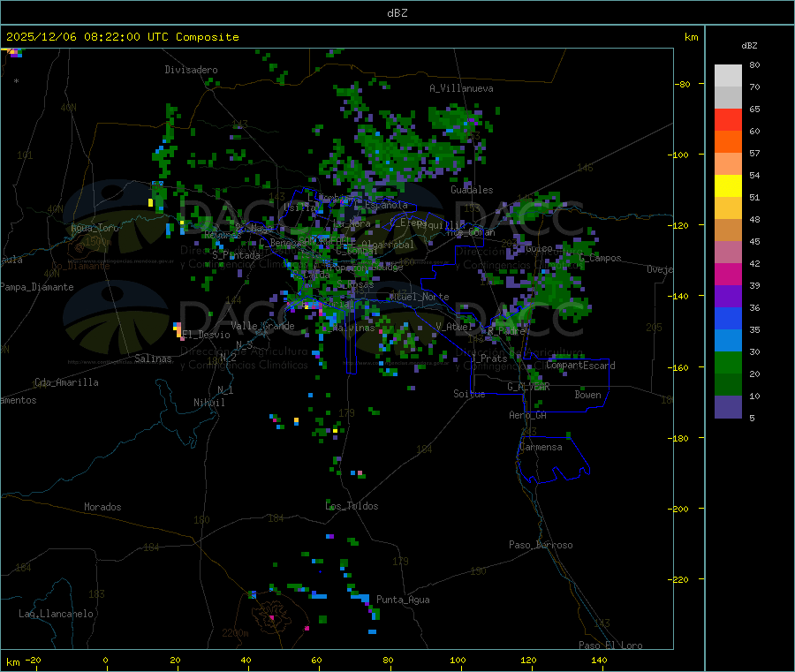The image size is (795, 672).
Task: Select the yellow 51 dBZ legend swatch
Action: (x=728, y=186)
